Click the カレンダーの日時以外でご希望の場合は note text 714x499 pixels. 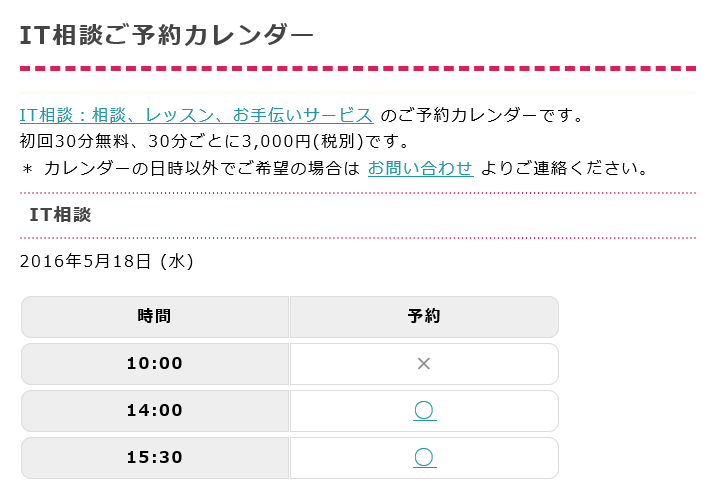click(202, 168)
